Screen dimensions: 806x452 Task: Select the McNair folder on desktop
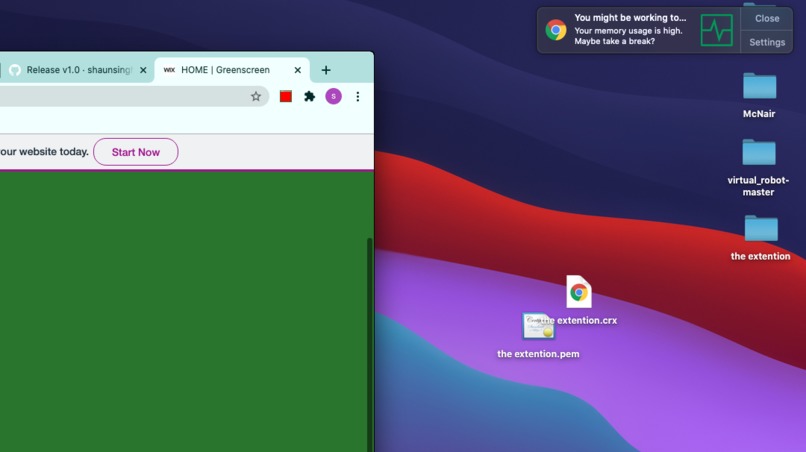click(x=759, y=86)
